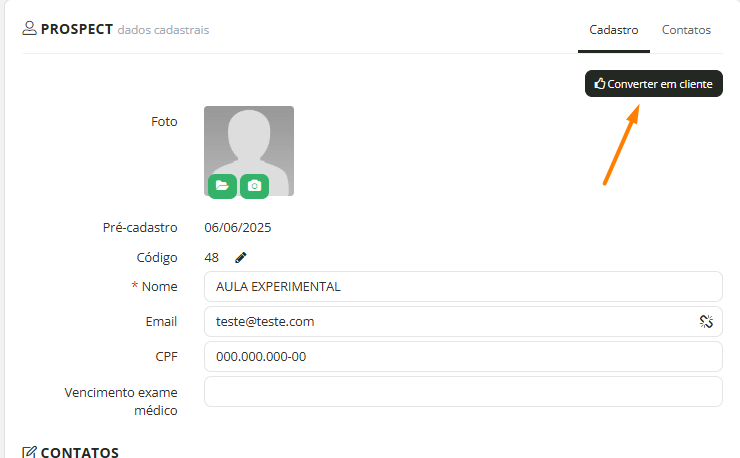The width and height of the screenshot is (740, 458).
Task: Click the Nome input field
Action: tap(463, 287)
